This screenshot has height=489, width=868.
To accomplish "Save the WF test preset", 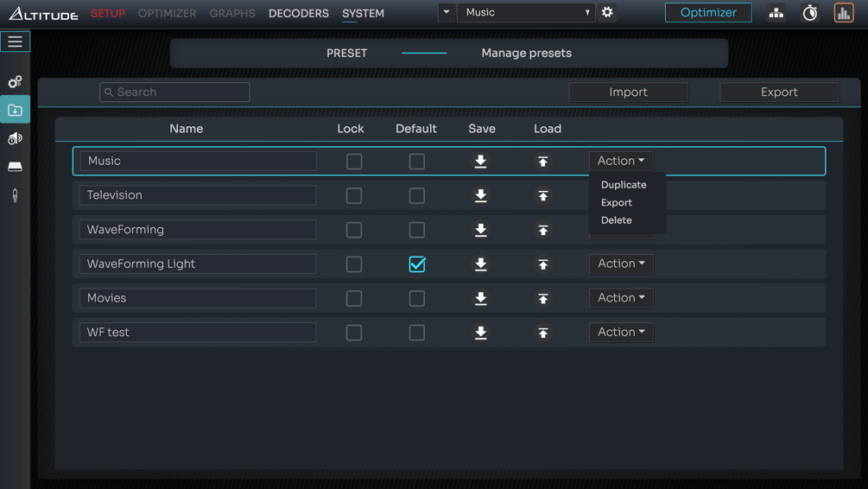I will [480, 333].
